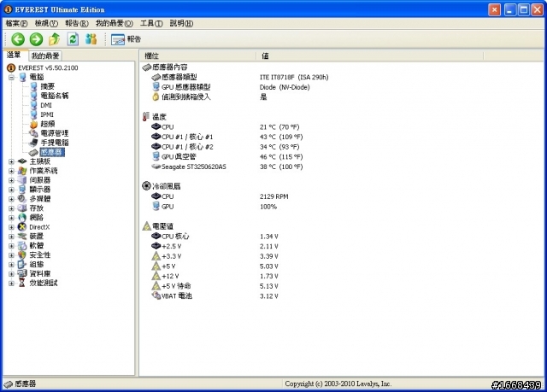This screenshot has height=392, width=547.
Task: Select the Seagate ST3250620AS row
Action: pos(227,167)
